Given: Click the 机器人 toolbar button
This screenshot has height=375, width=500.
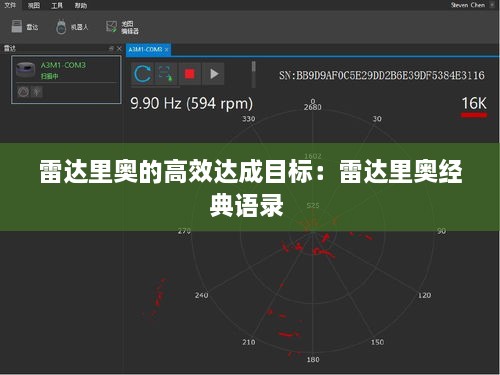Looking at the screenshot, I should [72, 27].
